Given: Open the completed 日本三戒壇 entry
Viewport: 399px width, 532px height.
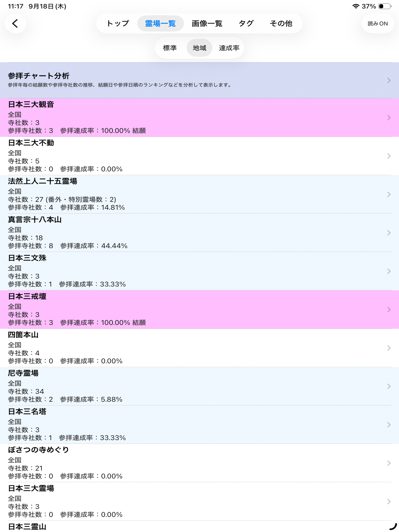Looking at the screenshot, I should 199,310.
